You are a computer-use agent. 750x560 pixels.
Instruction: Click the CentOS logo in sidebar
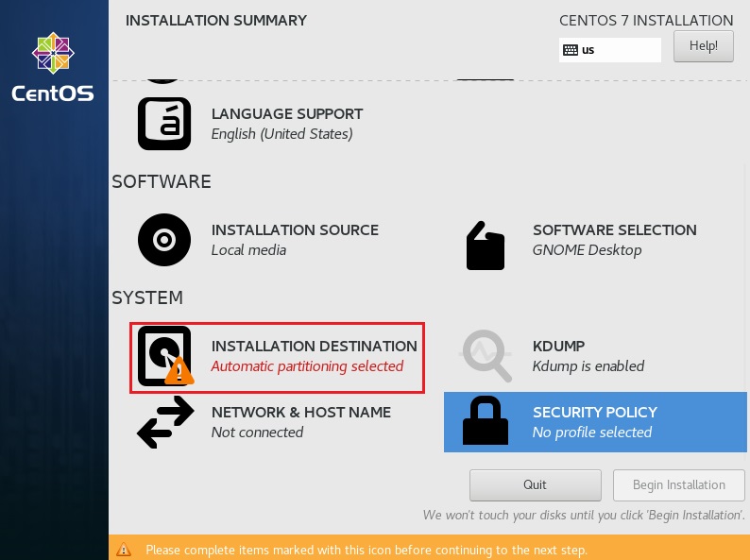click(x=53, y=67)
